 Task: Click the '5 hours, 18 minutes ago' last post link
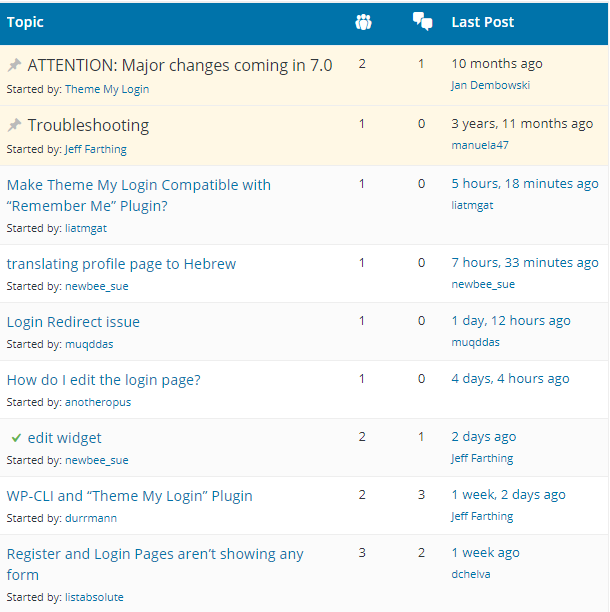[x=524, y=184]
